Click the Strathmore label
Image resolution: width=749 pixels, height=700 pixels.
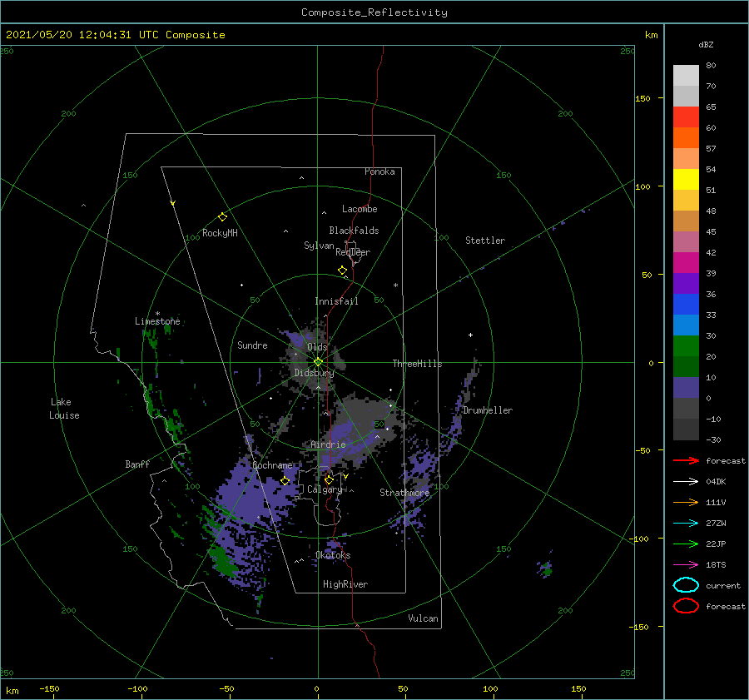pyautogui.click(x=404, y=493)
